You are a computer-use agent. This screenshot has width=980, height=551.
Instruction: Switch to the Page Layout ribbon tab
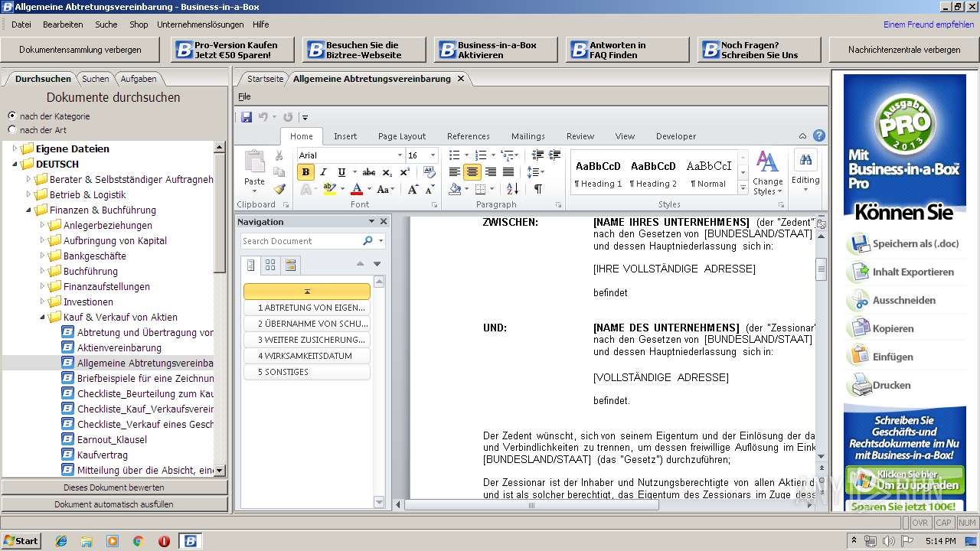click(402, 136)
